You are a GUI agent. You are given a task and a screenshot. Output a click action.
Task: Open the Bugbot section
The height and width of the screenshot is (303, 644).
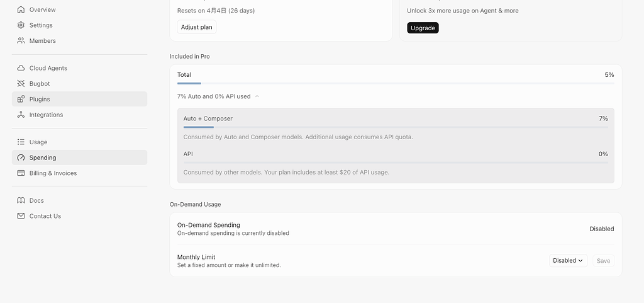tap(79, 83)
